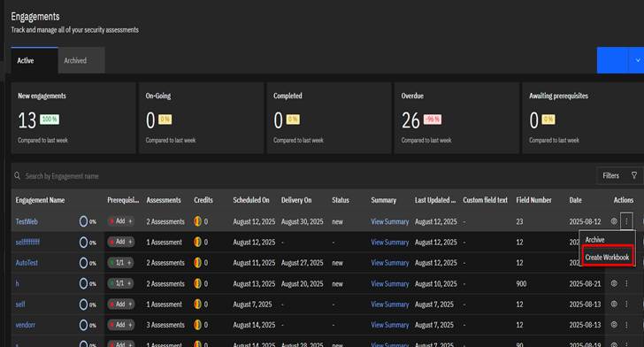Click View Summary for selfffffffff

(390, 242)
